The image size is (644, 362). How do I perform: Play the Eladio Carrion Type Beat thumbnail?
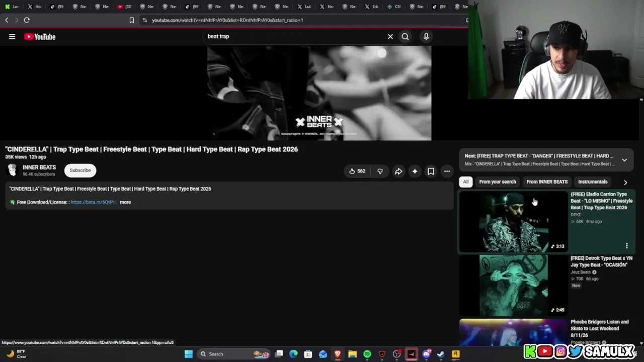513,221
